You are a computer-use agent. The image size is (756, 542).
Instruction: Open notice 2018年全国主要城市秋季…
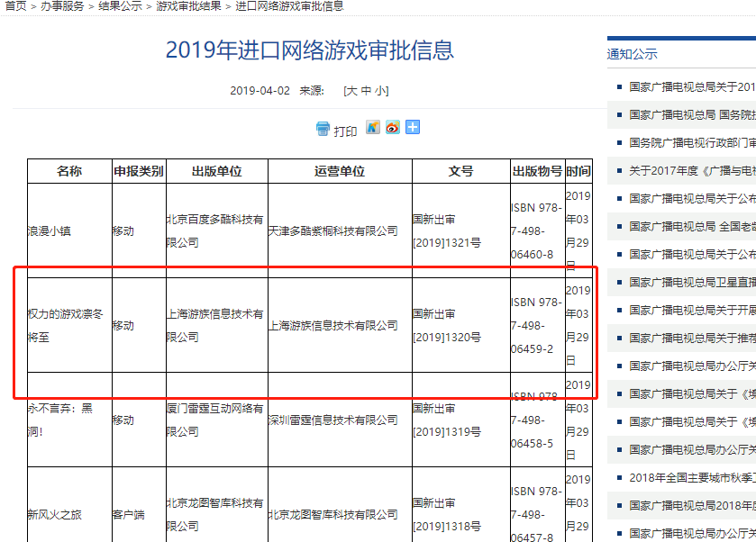[692, 478]
